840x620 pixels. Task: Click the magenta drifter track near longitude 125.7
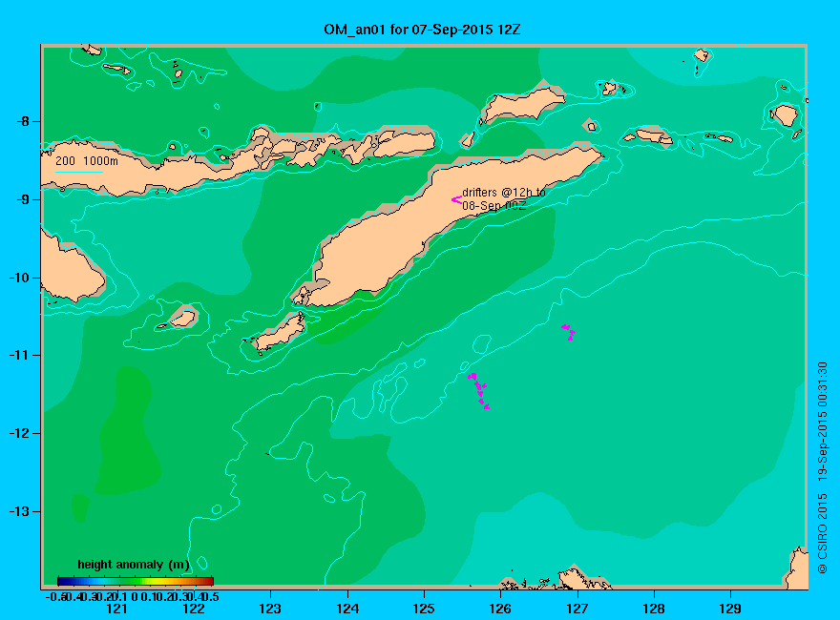pos(479,391)
